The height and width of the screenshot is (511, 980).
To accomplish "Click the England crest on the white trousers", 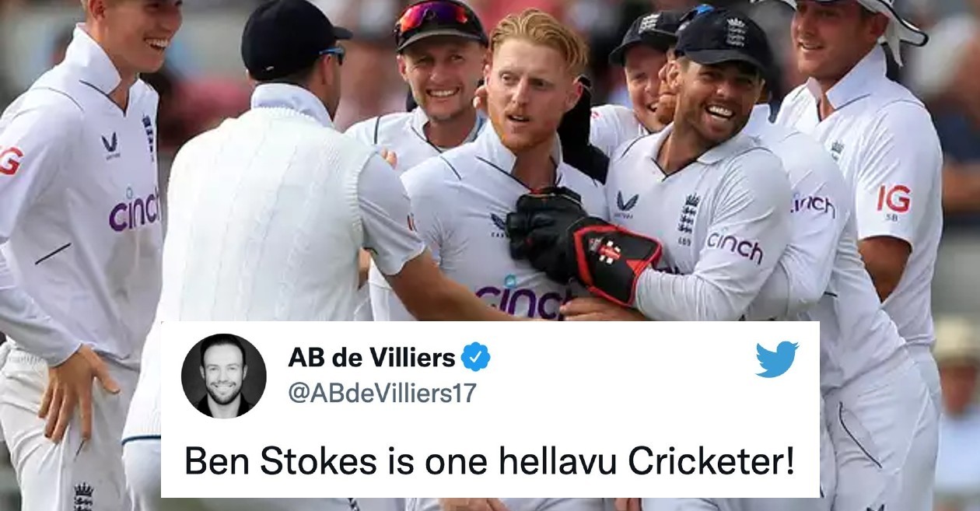I will coord(83,495).
